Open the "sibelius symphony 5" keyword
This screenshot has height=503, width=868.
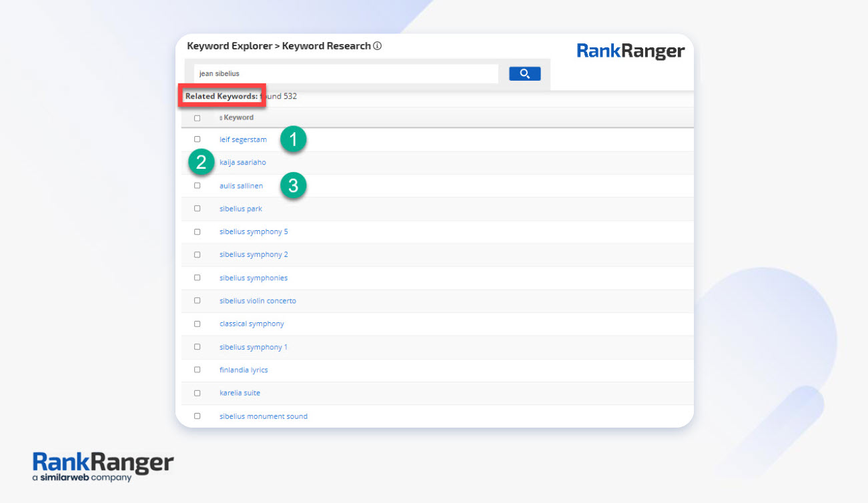pos(254,231)
